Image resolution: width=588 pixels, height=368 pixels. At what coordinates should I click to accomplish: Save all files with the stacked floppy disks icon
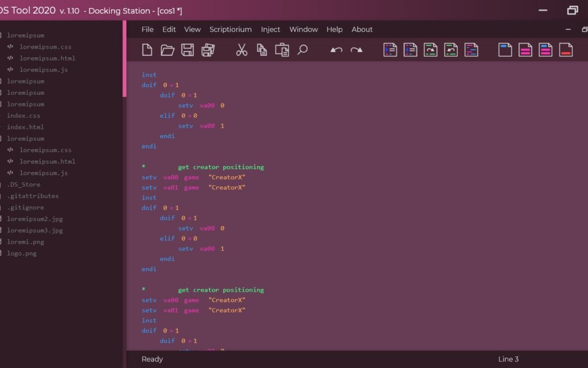coord(208,50)
